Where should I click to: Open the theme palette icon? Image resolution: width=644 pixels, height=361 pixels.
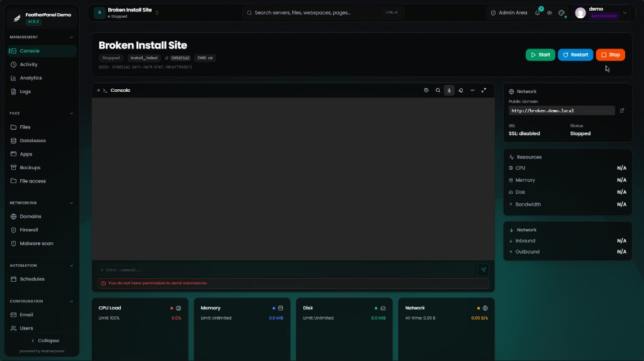[562, 13]
